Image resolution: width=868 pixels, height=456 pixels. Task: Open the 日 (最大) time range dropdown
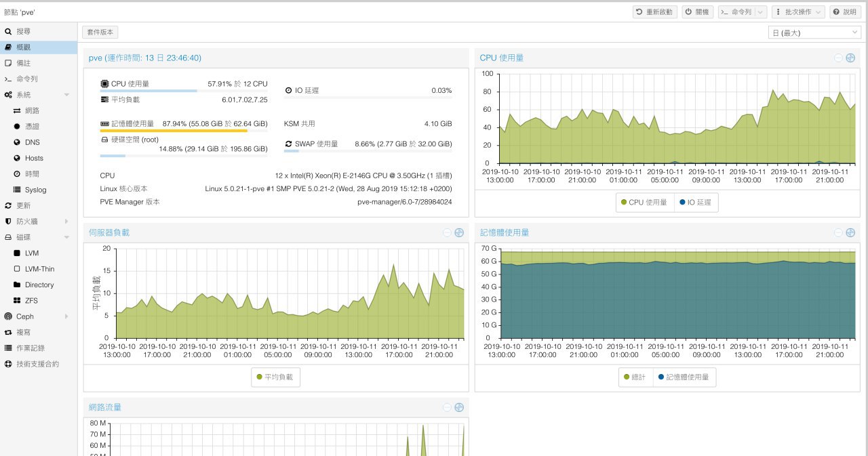point(814,33)
